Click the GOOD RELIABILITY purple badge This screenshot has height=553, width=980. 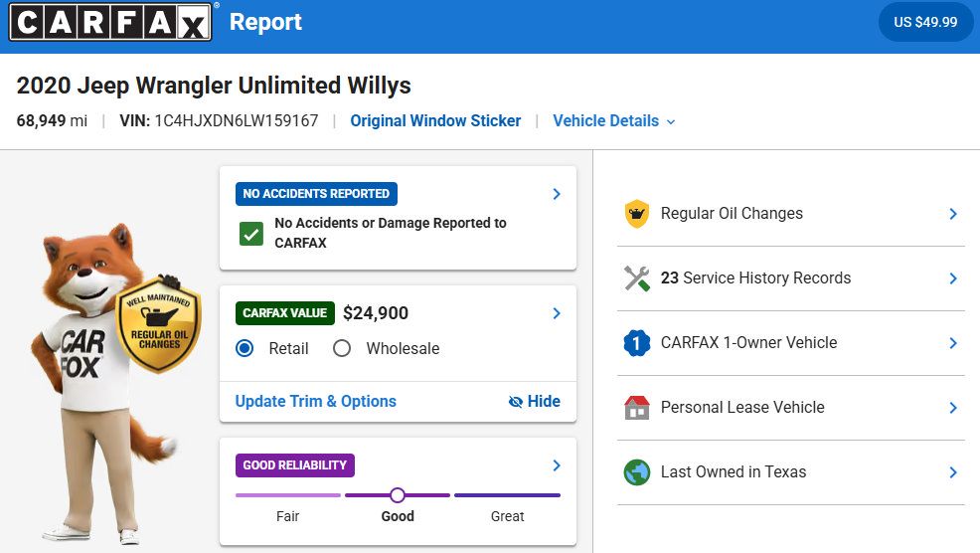click(x=295, y=465)
